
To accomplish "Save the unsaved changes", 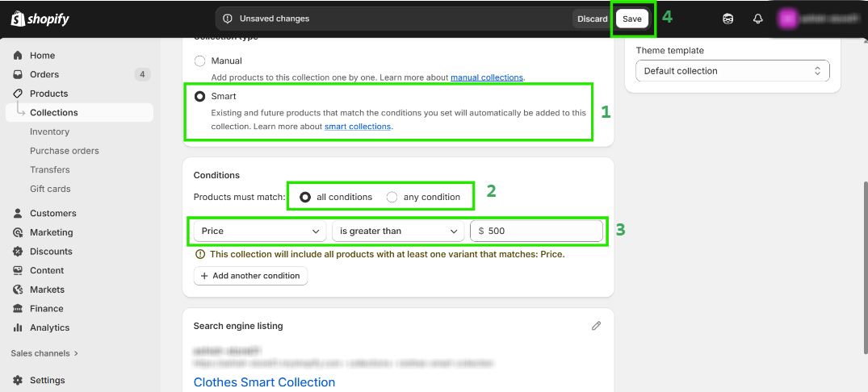I will coord(631,19).
